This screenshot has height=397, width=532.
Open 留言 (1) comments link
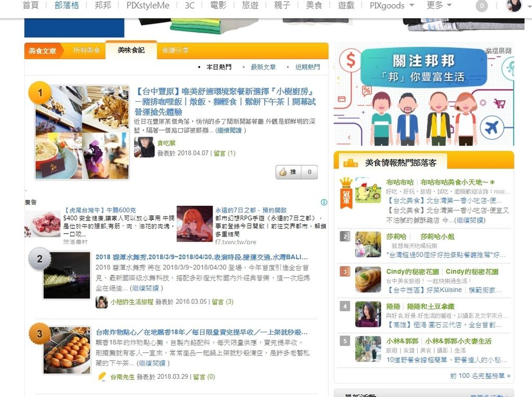[x=224, y=153]
